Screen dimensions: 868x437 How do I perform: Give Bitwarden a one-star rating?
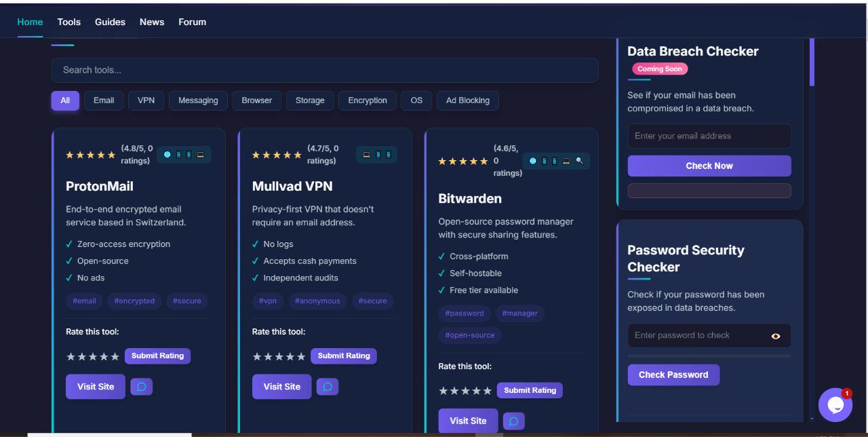(443, 391)
